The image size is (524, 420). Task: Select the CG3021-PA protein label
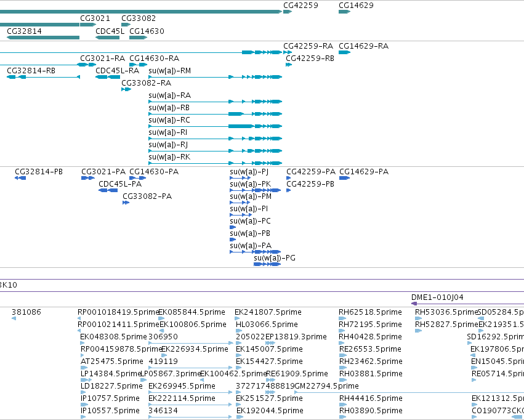click(103, 172)
